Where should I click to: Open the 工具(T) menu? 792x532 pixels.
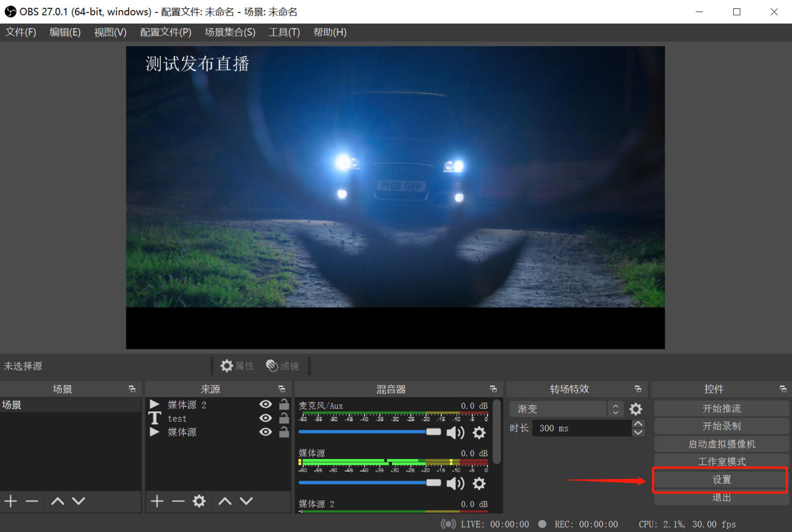284,32
